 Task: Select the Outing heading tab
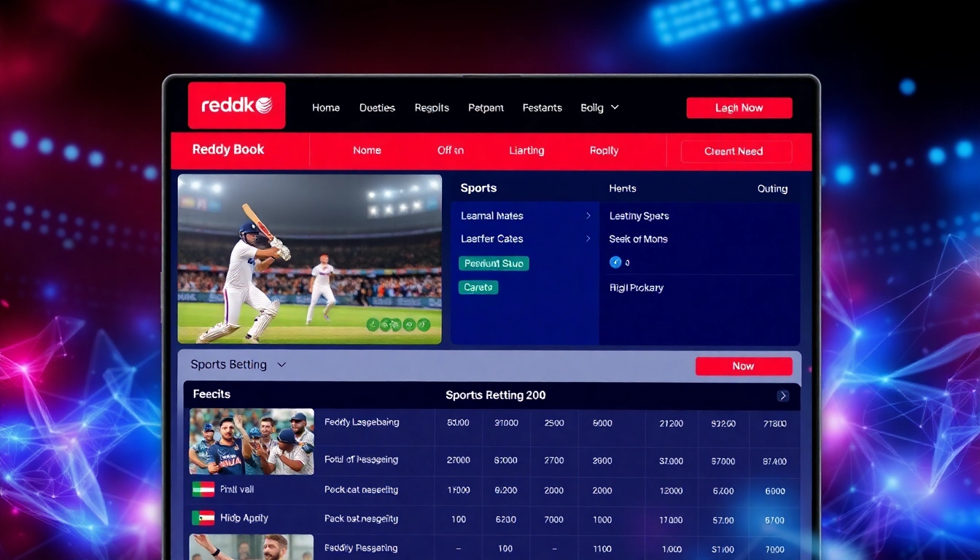772,189
